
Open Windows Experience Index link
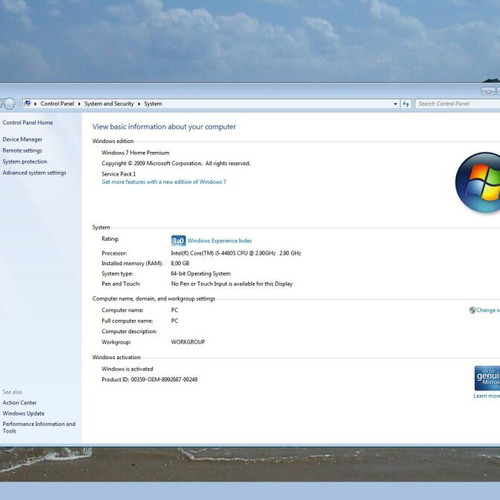pyautogui.click(x=220, y=241)
